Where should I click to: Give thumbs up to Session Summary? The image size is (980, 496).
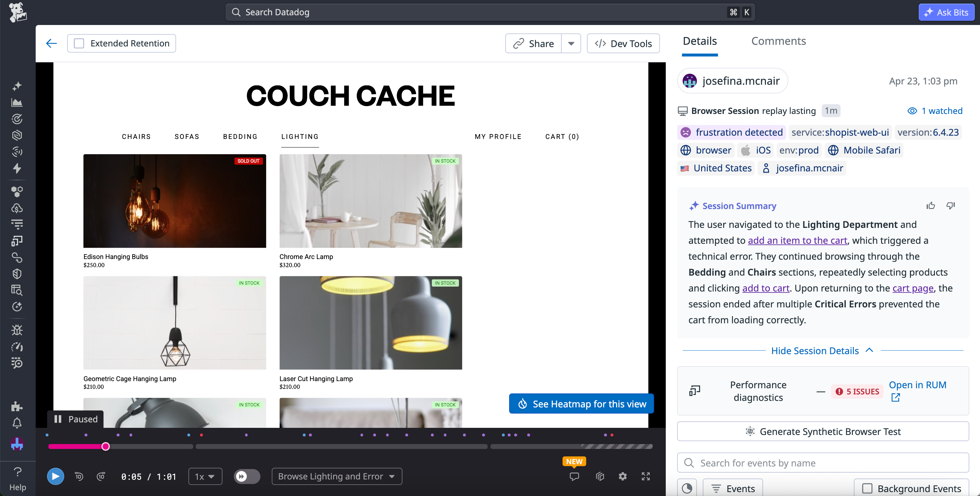tap(930, 206)
